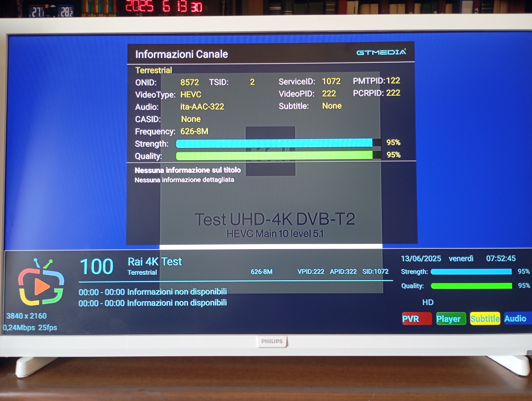This screenshot has height=401, width=532.
Task: Click the Quality bar in bottom banner
Action: pyautogui.click(x=471, y=286)
